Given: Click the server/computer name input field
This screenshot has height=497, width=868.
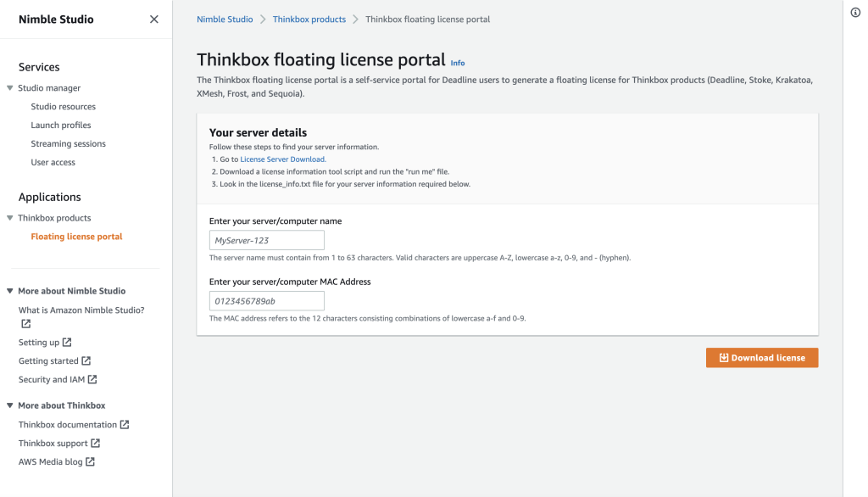Looking at the screenshot, I should [265, 240].
